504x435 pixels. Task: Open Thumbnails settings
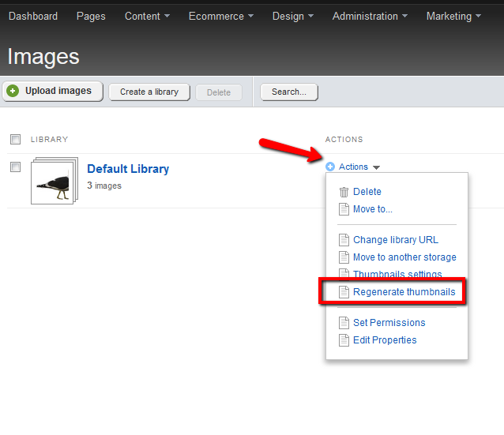point(397,274)
